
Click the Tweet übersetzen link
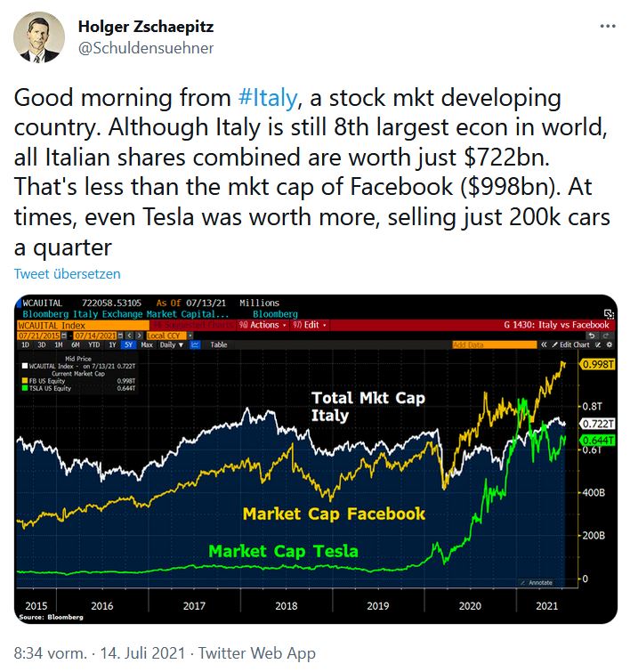pos(67,273)
